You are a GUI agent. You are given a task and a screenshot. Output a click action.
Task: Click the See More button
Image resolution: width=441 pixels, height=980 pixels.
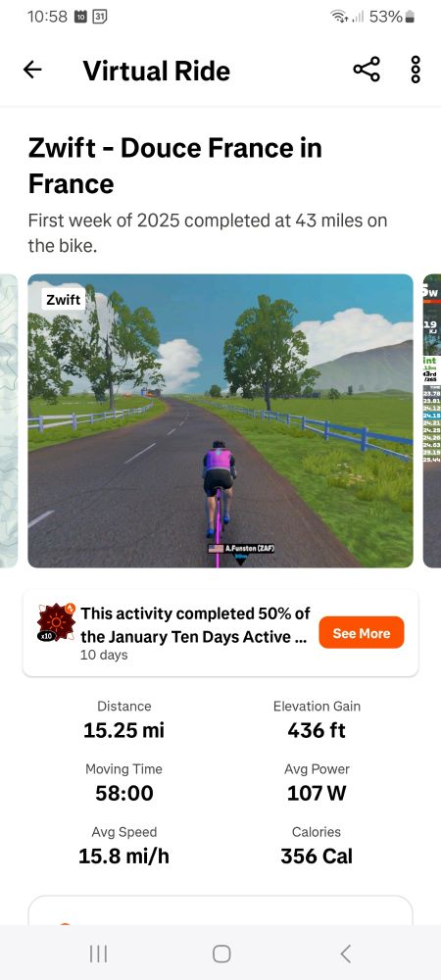[x=361, y=632]
